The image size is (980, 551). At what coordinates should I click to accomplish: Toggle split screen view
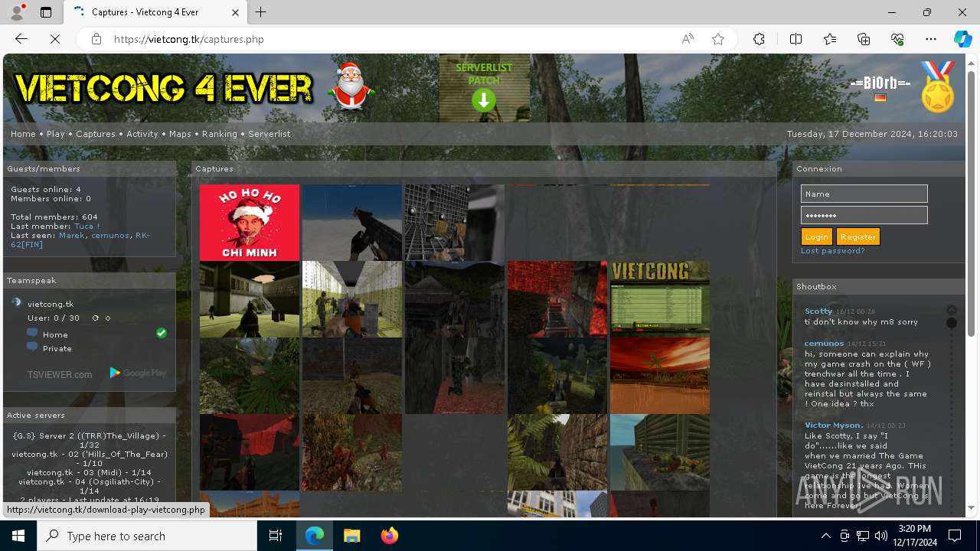pos(795,39)
